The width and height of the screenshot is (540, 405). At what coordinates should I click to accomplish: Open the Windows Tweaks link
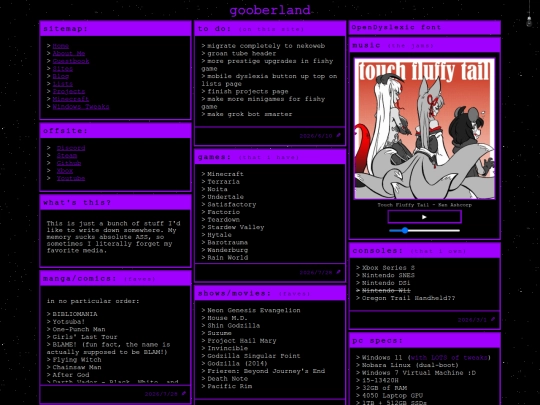tap(81, 106)
